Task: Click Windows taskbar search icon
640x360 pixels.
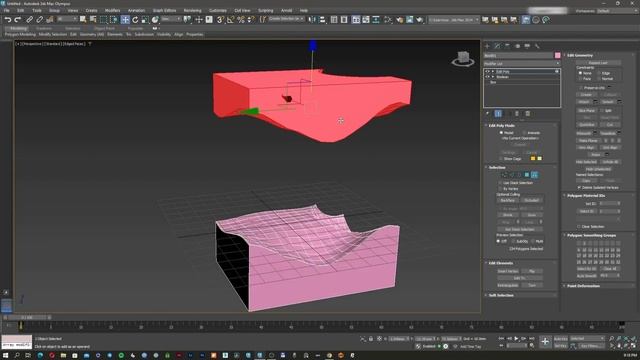Action: point(17,356)
